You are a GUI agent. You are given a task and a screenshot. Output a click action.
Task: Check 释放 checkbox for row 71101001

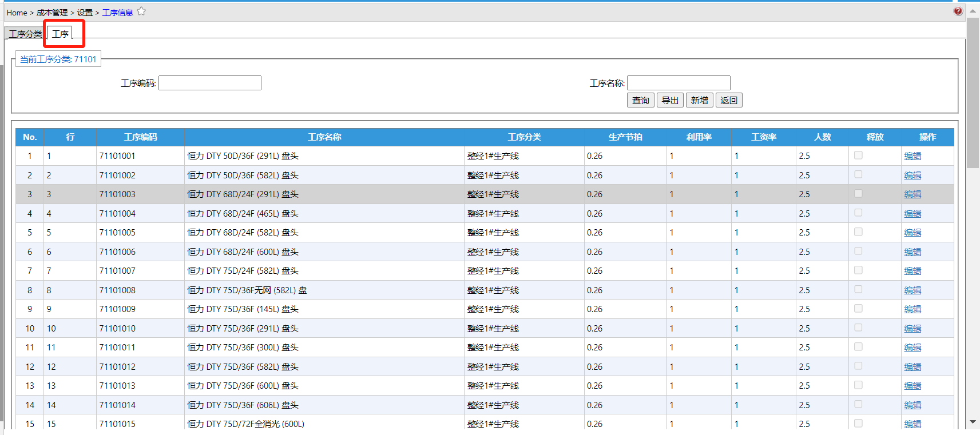858,155
